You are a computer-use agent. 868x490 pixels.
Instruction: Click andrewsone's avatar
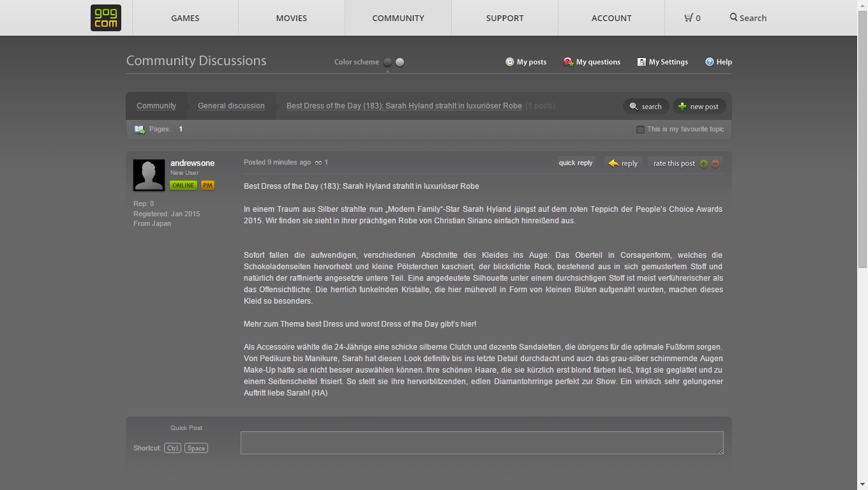(149, 175)
